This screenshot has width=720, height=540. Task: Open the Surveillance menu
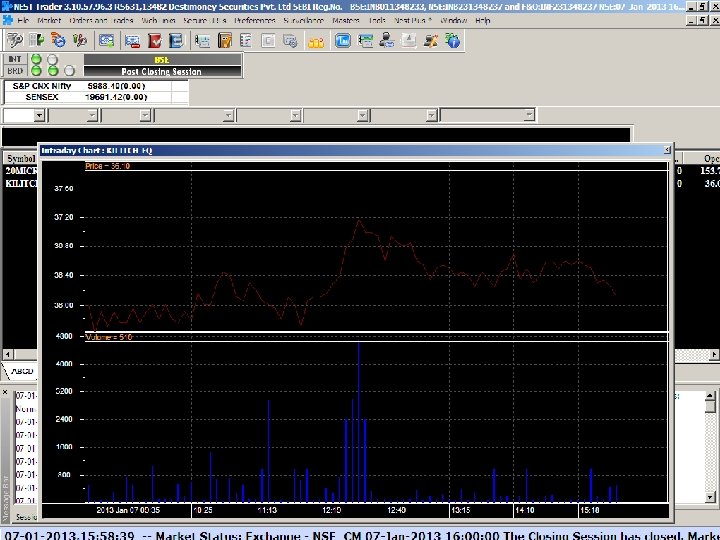tap(302, 20)
